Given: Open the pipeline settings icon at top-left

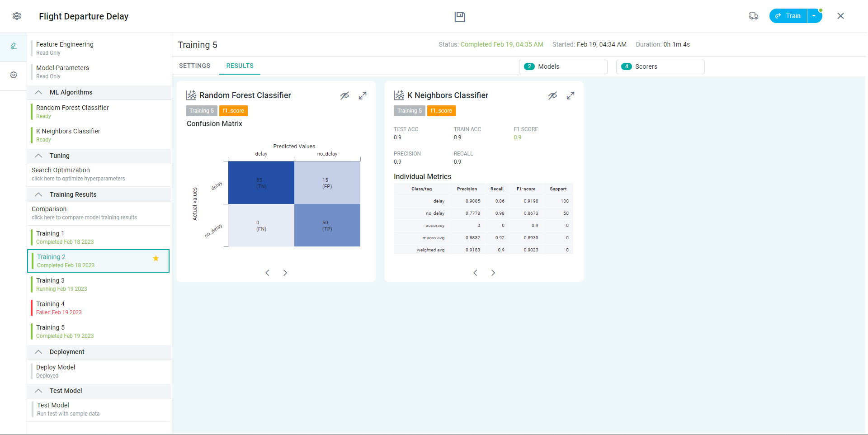Looking at the screenshot, I should pos(17,16).
